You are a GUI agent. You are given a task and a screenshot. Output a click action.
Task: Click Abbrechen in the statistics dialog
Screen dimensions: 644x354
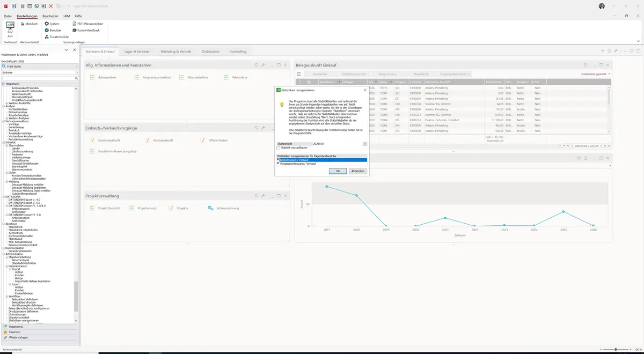(358, 171)
